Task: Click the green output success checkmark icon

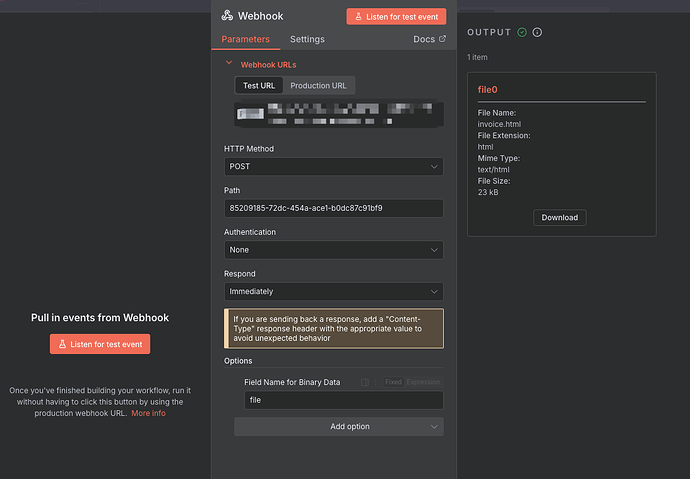Action: 522,33
